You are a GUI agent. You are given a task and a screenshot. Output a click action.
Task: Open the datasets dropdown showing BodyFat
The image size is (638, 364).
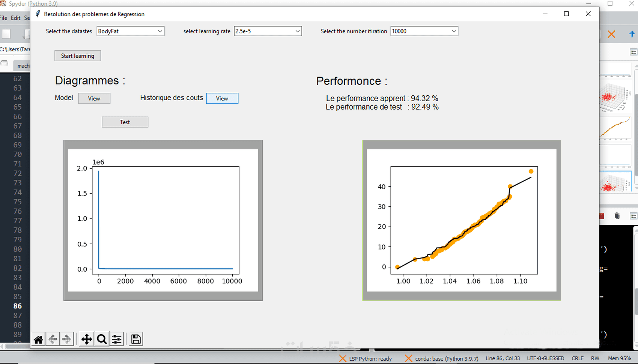(x=130, y=31)
